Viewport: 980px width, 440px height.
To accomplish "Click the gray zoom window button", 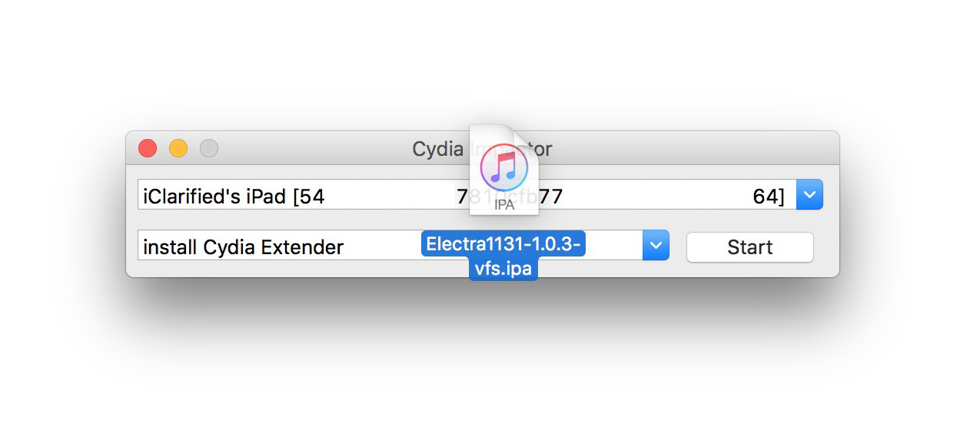I will 209,148.
